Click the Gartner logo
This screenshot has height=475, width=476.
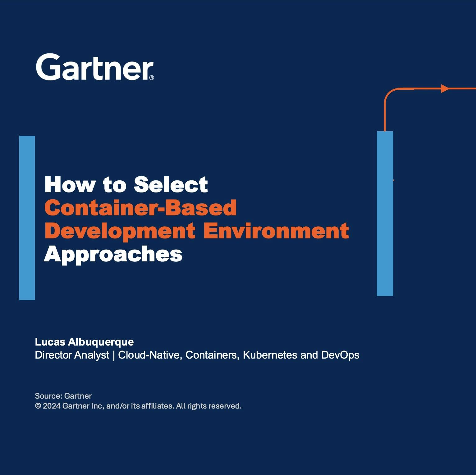[95, 67]
